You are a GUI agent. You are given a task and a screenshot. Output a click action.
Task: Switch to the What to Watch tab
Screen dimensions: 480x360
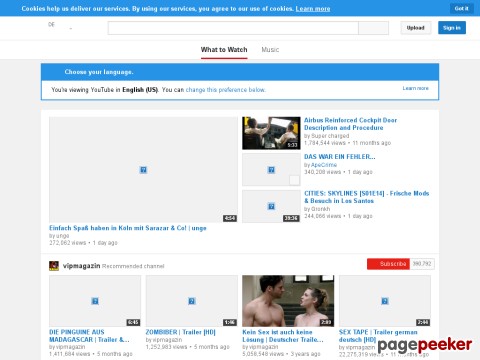(224, 50)
